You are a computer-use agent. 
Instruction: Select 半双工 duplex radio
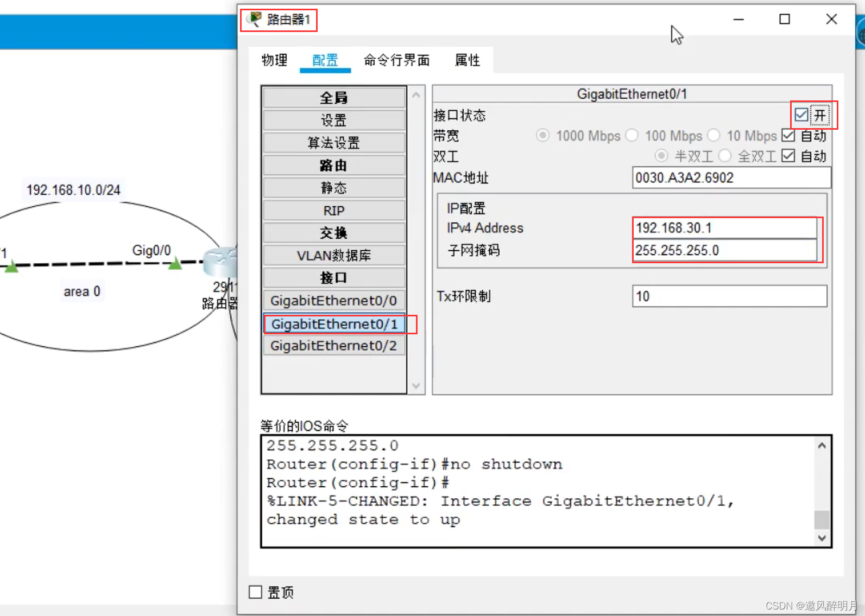pos(661,156)
